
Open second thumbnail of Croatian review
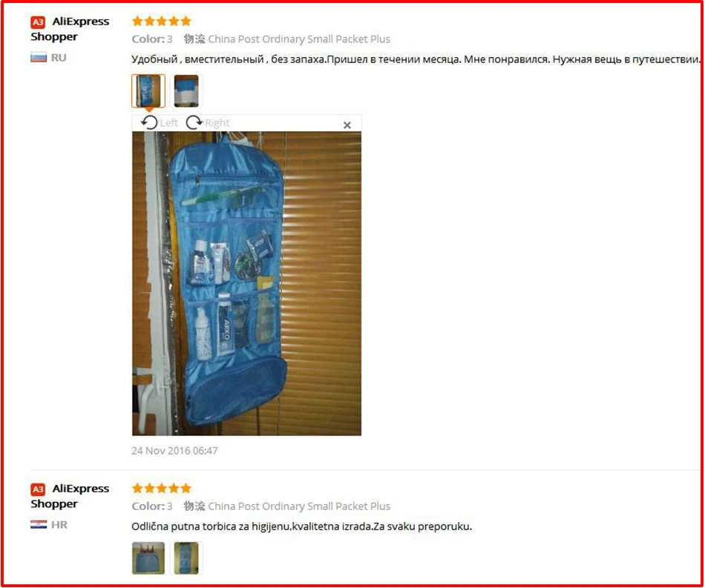(x=186, y=558)
